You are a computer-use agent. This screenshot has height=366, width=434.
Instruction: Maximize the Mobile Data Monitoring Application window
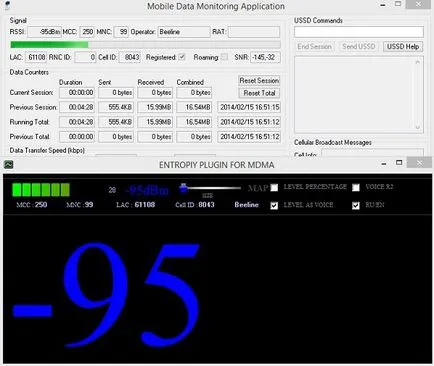click(398, 4)
